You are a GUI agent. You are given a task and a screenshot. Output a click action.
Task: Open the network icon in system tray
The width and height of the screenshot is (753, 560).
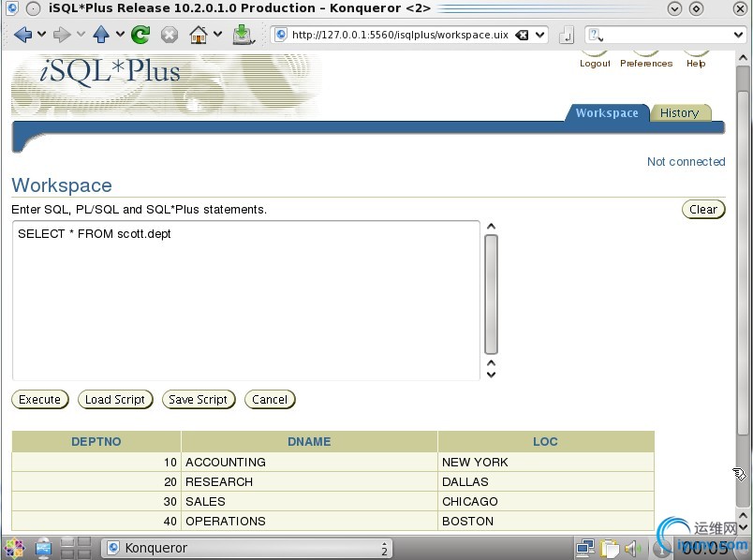[x=585, y=548]
